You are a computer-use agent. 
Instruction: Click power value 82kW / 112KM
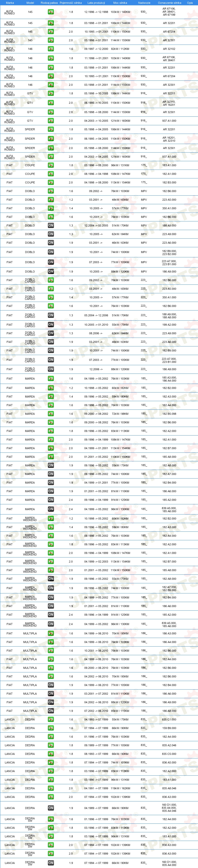[121, 49]
